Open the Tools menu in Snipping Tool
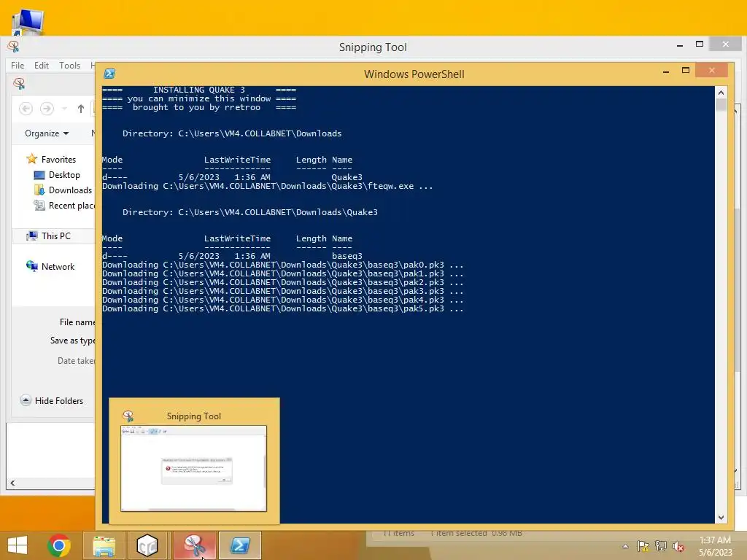747x560 pixels. [x=69, y=65]
